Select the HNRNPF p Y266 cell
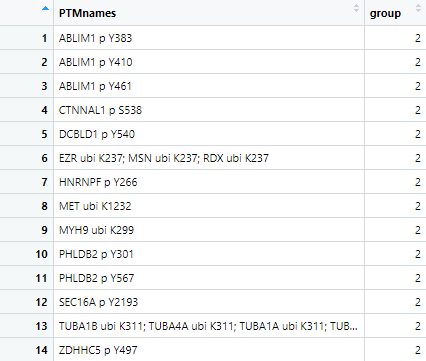The height and width of the screenshot is (361, 426). (209, 182)
